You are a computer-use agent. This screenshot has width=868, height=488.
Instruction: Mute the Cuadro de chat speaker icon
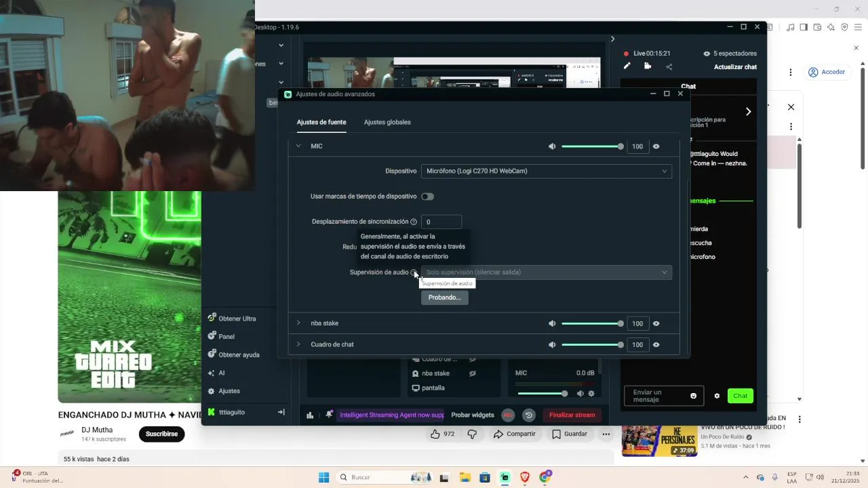click(x=552, y=345)
